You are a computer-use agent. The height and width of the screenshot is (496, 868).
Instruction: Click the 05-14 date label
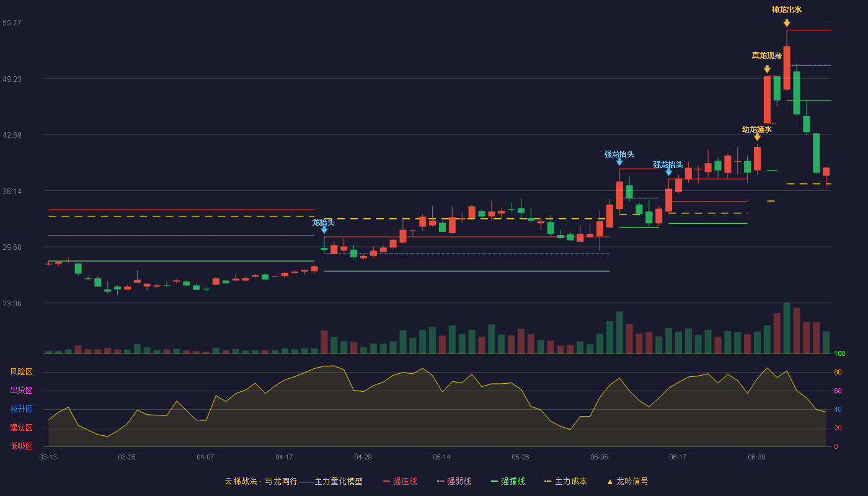coord(441,457)
